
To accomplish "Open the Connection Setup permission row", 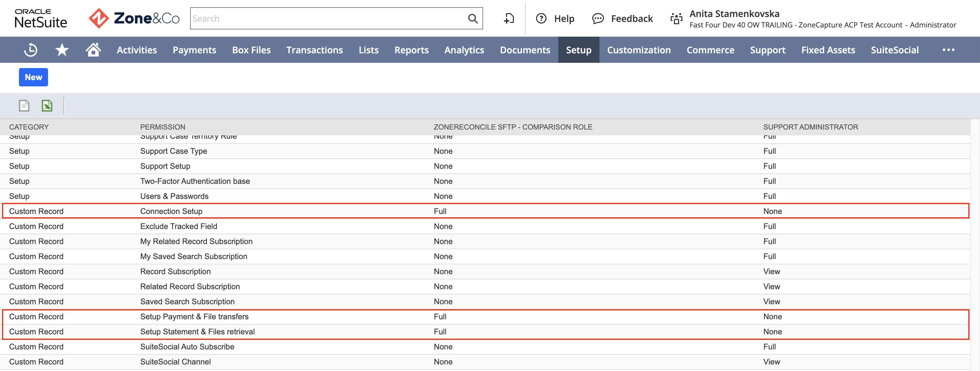I will 171,211.
